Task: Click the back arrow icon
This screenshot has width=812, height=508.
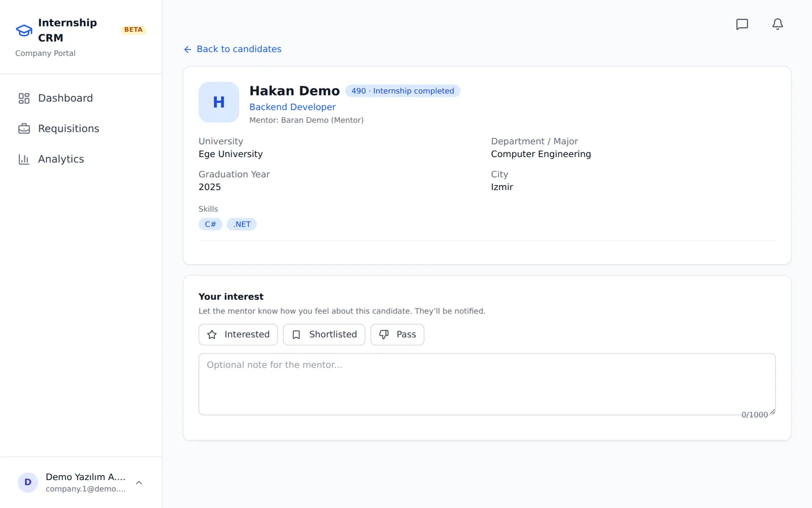Action: (x=188, y=49)
